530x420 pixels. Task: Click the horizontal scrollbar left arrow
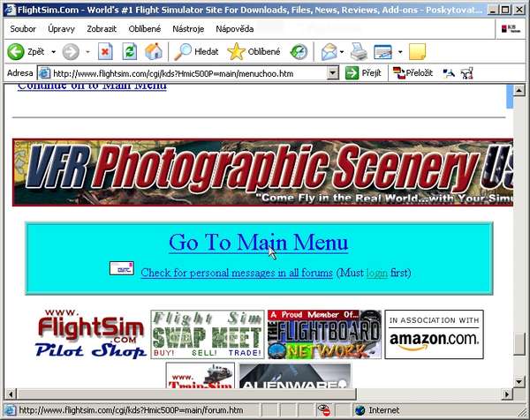point(11,394)
